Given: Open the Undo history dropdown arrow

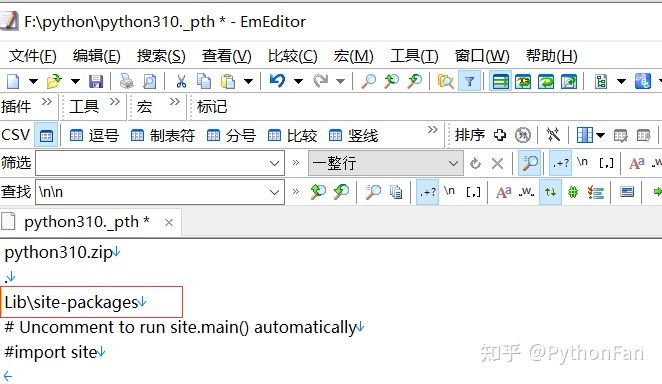Looking at the screenshot, I should [298, 81].
